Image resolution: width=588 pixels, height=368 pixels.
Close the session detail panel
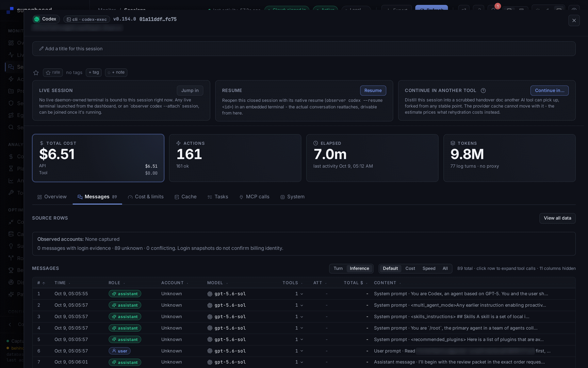point(574,20)
